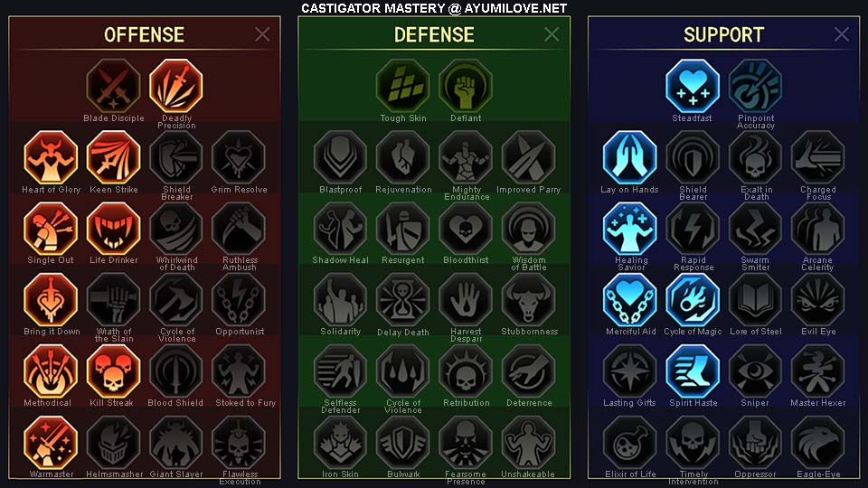Select the Deadly Precision mastery icon

click(176, 86)
